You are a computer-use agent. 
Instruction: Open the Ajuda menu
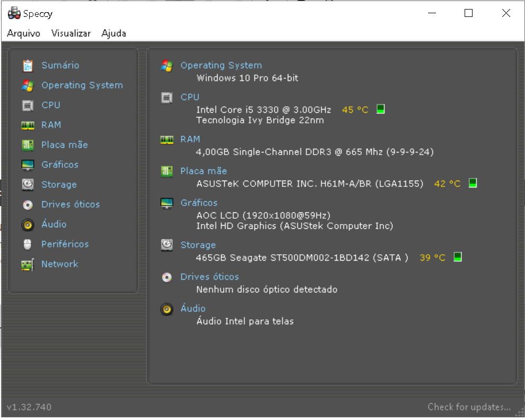(x=114, y=33)
